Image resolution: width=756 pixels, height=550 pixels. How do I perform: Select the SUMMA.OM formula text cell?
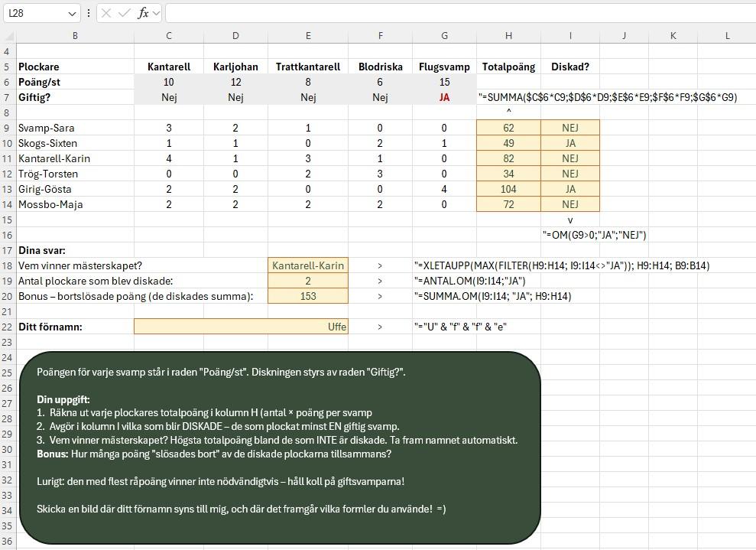(492, 296)
